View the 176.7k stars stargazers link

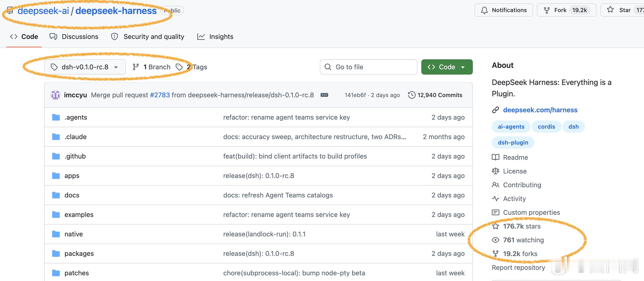516,226
